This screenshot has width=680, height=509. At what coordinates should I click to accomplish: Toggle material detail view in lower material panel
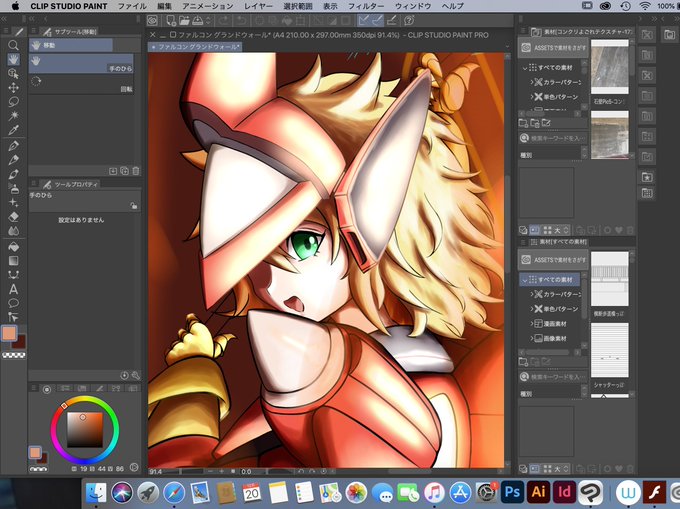tap(535, 469)
